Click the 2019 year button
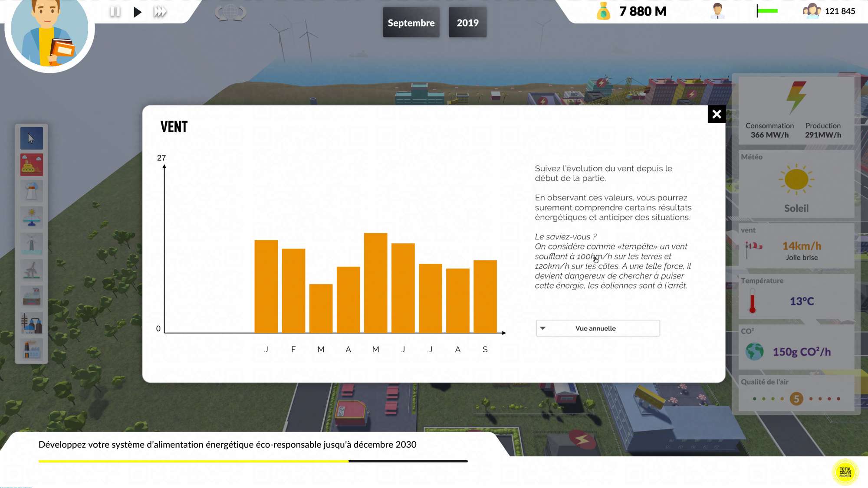The height and width of the screenshot is (488, 868). click(x=467, y=23)
